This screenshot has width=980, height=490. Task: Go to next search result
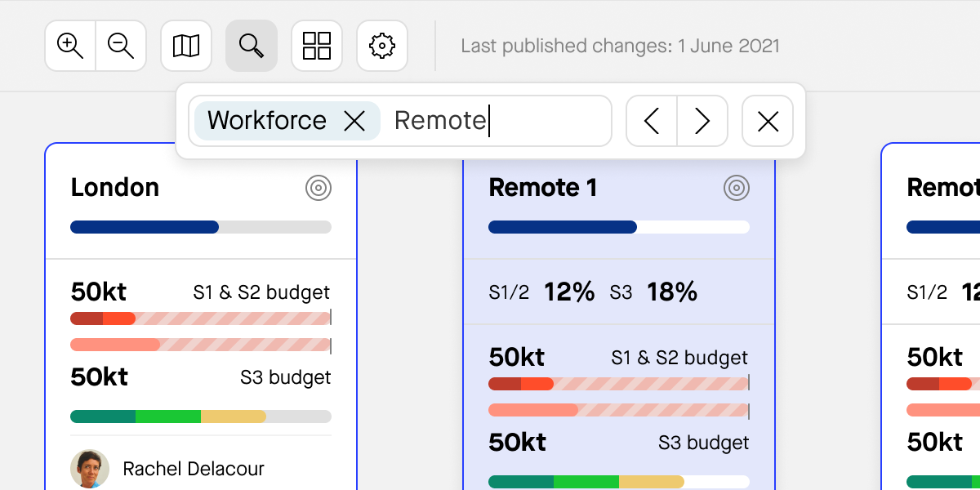tap(702, 121)
